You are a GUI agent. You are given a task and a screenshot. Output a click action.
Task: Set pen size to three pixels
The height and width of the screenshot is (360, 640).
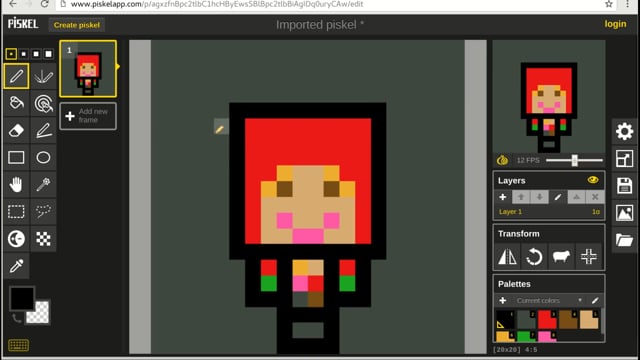(x=36, y=53)
